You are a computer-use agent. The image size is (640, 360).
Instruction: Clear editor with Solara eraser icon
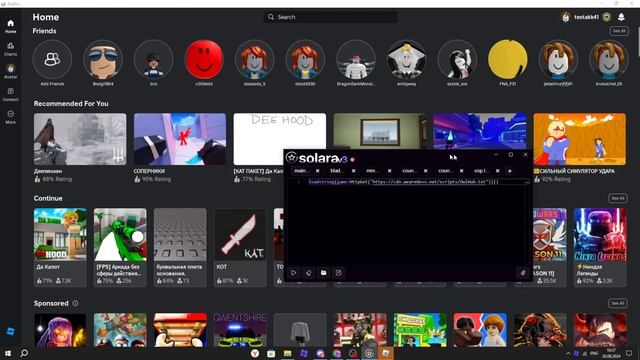309,273
